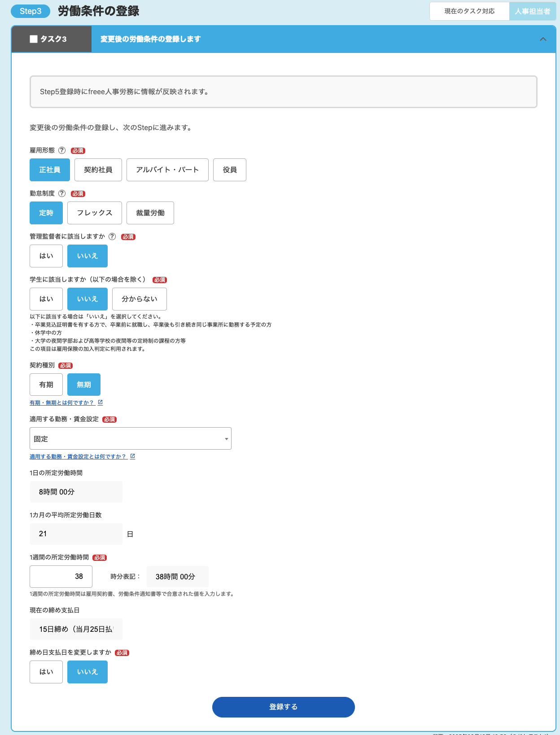
Task: Choose 定時 attendance system
Action: point(46,213)
